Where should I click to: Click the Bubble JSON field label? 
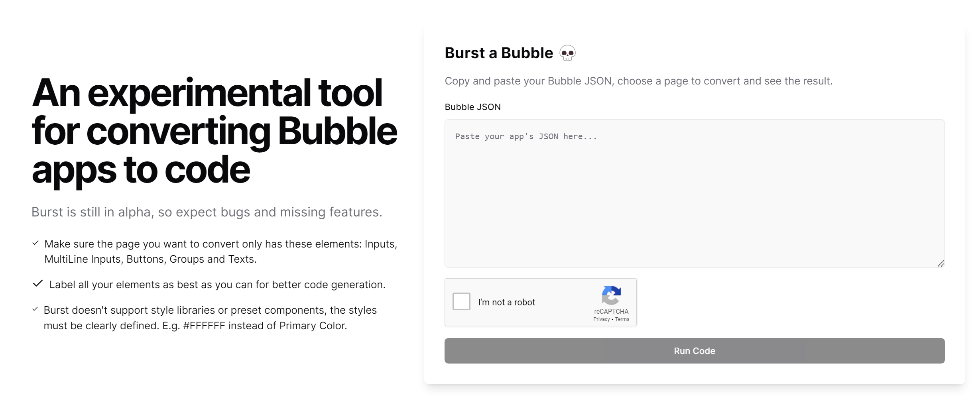coord(473,107)
